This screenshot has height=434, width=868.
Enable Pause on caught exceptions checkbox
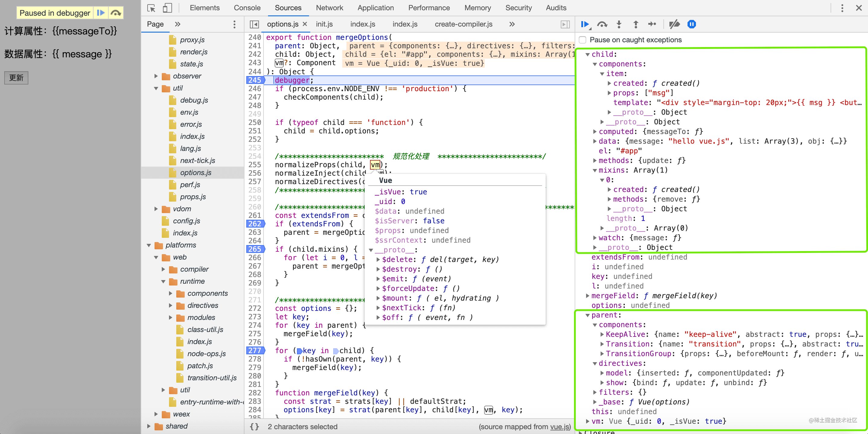[x=582, y=40]
